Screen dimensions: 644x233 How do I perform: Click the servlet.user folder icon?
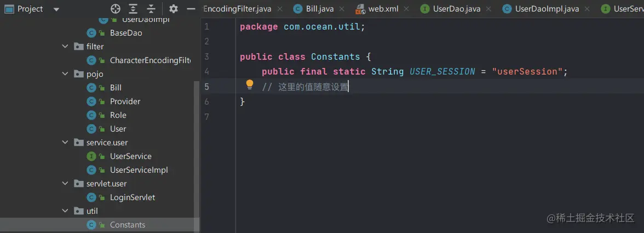78,183
